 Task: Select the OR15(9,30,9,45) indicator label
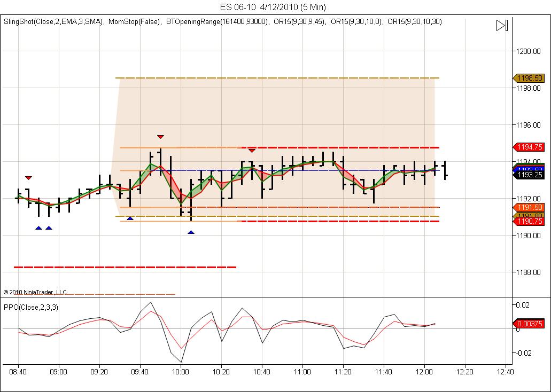tap(299, 22)
